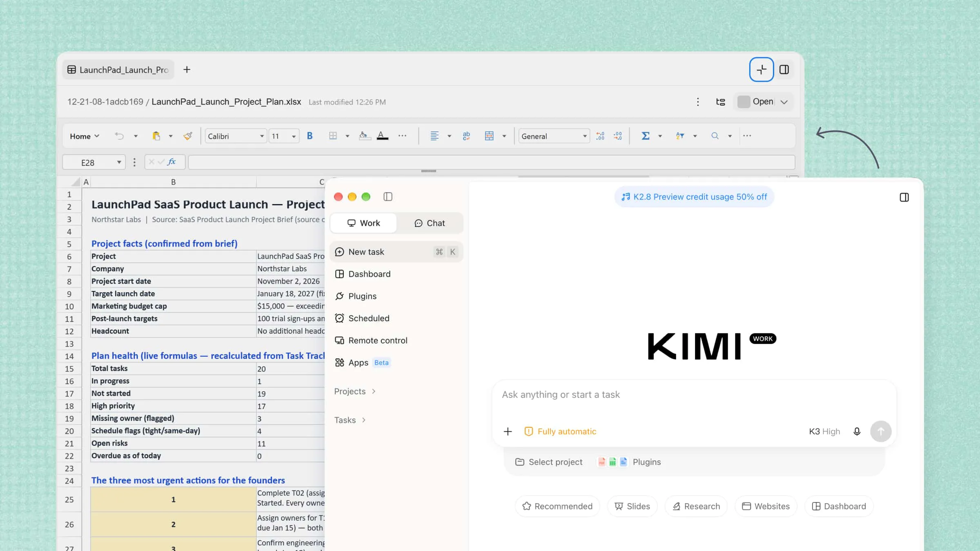This screenshot has width=980, height=551.
Task: Open the font size 11 dropdown
Action: tap(284, 136)
